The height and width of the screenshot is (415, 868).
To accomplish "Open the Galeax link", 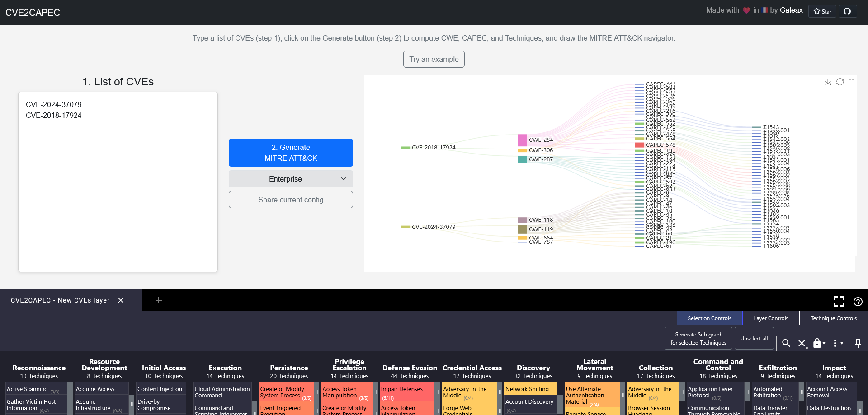I will click(791, 10).
